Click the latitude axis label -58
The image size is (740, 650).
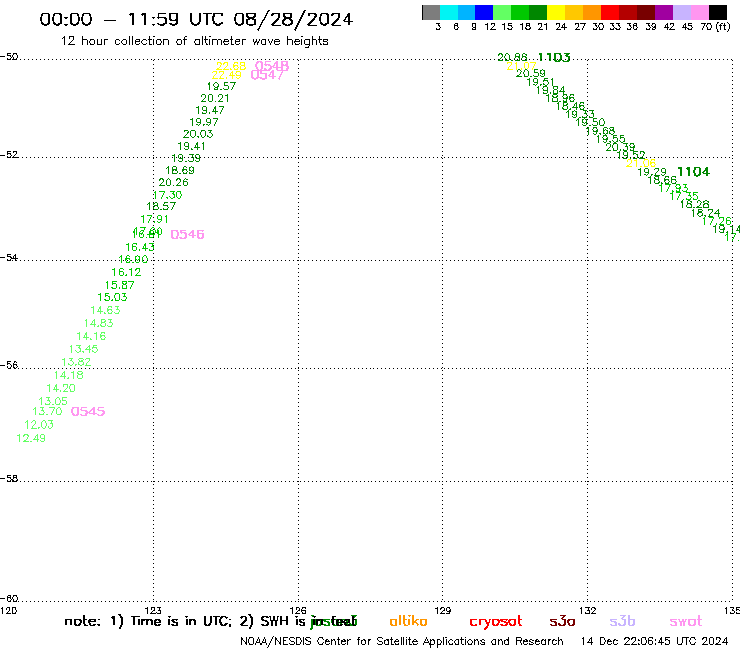pos(9,479)
